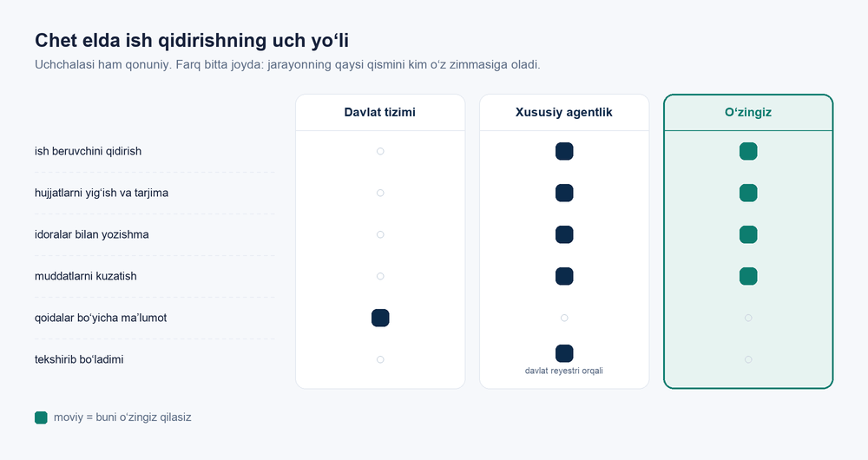Click the muddatlarni kuzatish row label
The height and width of the screenshot is (460, 868).
85,276
